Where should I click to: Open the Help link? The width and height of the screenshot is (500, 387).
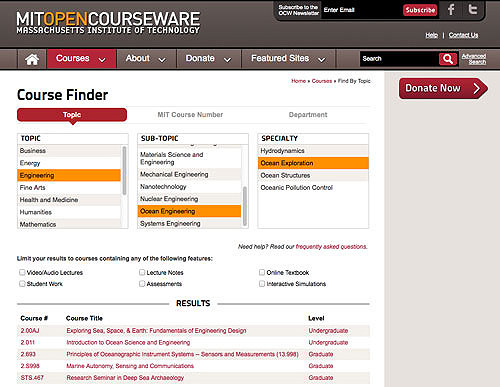click(431, 35)
